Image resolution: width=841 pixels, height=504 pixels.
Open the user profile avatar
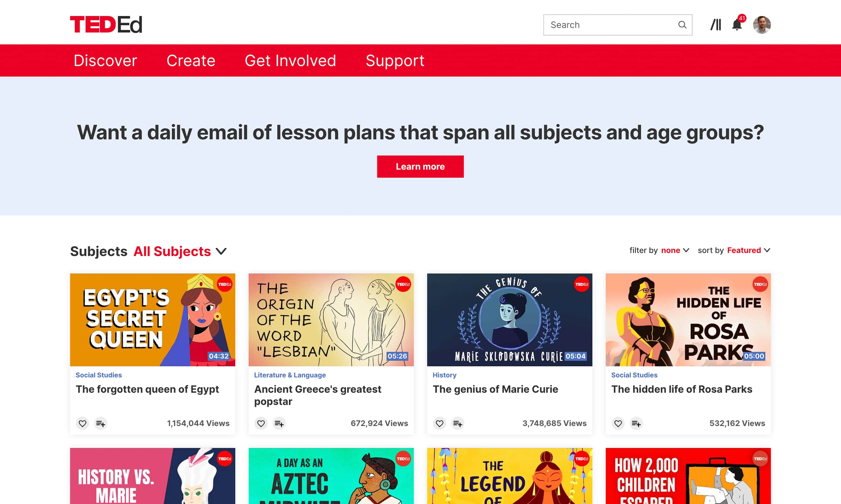pyautogui.click(x=762, y=25)
